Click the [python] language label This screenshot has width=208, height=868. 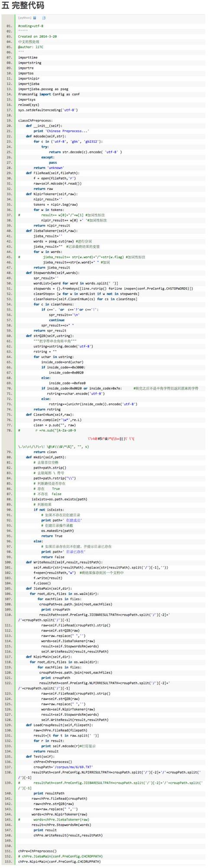[25, 18]
